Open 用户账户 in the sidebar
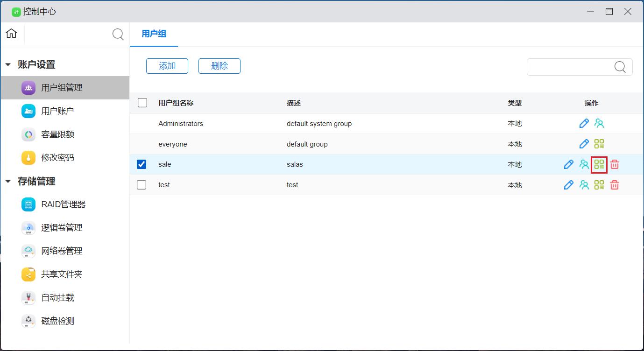644x351 pixels. 57,111
